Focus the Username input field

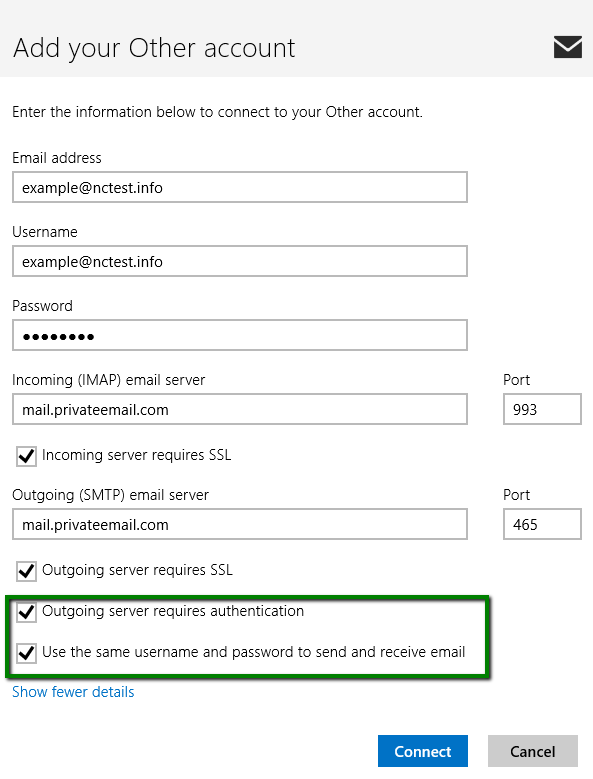[240, 261]
